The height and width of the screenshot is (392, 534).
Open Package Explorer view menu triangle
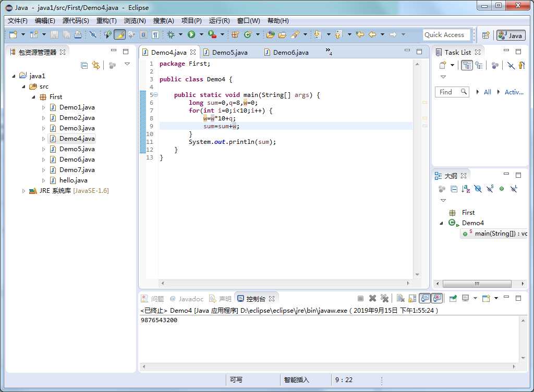coord(127,64)
